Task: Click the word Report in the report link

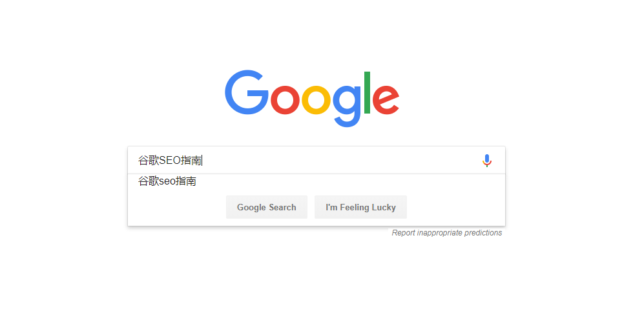Action: 403,233
